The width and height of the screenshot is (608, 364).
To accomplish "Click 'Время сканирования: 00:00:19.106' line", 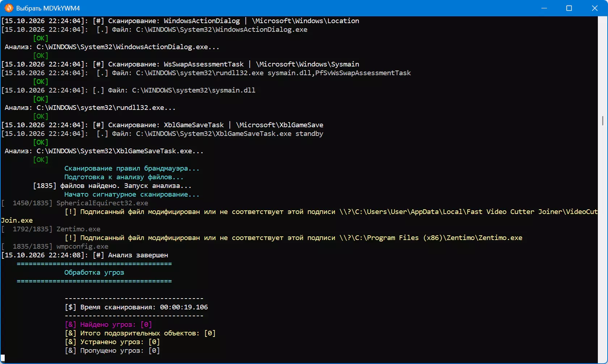I will coord(136,307).
